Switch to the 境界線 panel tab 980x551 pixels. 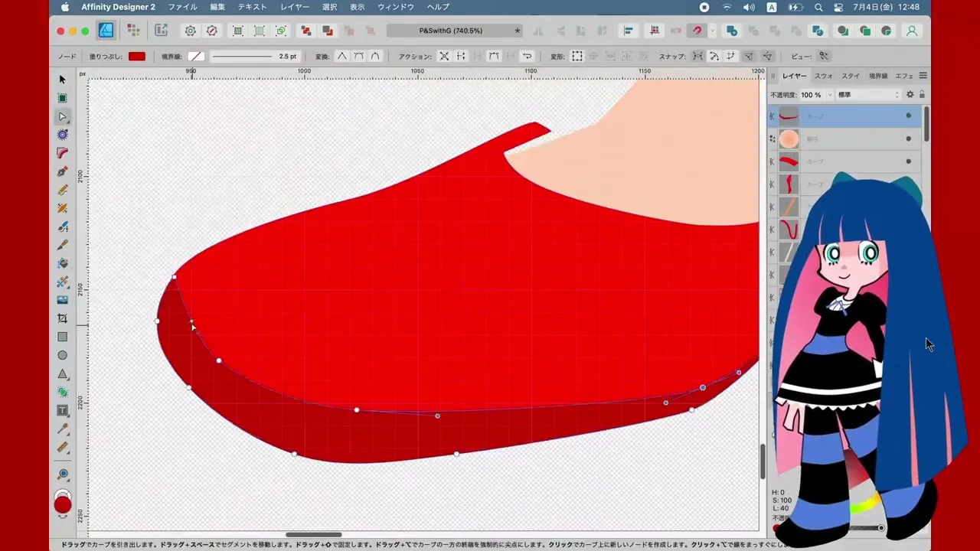[878, 76]
